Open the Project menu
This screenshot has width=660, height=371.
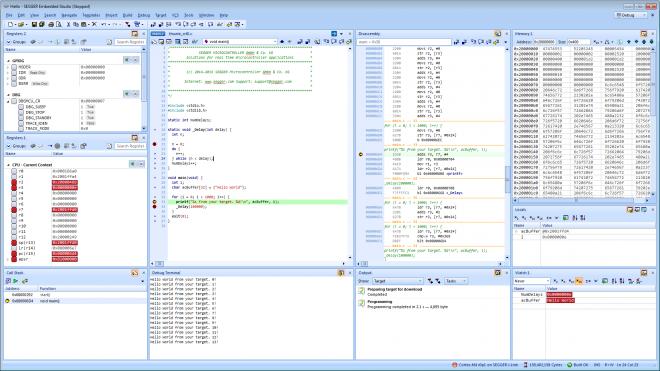112,15
